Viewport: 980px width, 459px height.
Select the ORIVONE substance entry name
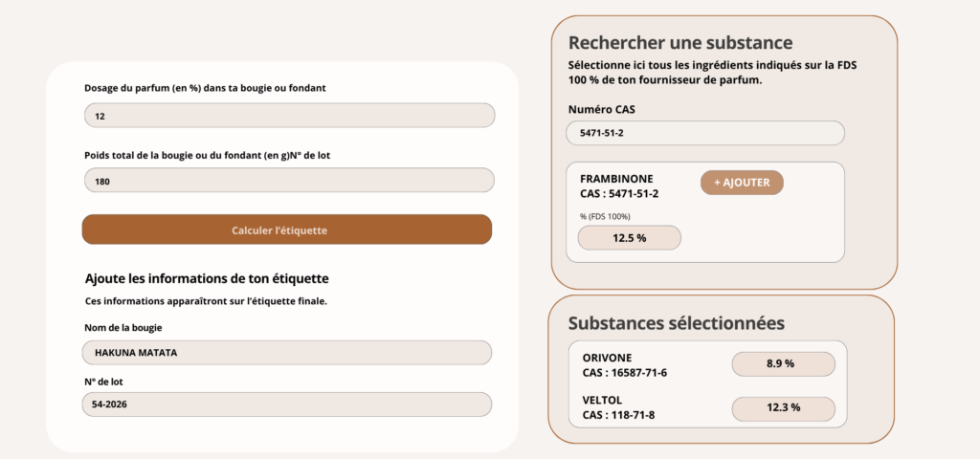(x=607, y=358)
